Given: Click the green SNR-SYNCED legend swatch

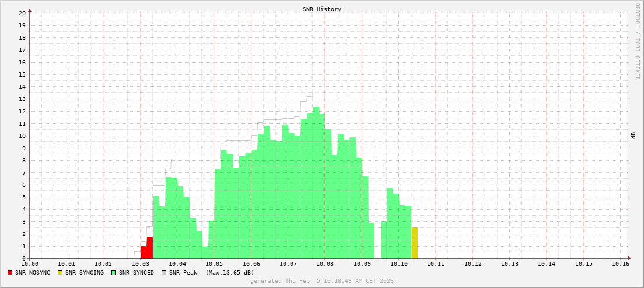Looking at the screenshot, I should [x=114, y=273].
